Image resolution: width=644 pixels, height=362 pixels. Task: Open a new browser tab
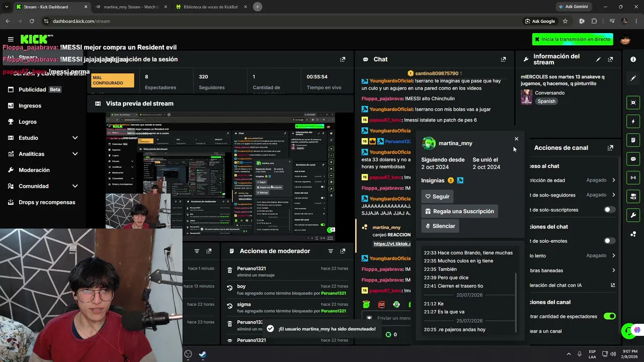tap(258, 7)
